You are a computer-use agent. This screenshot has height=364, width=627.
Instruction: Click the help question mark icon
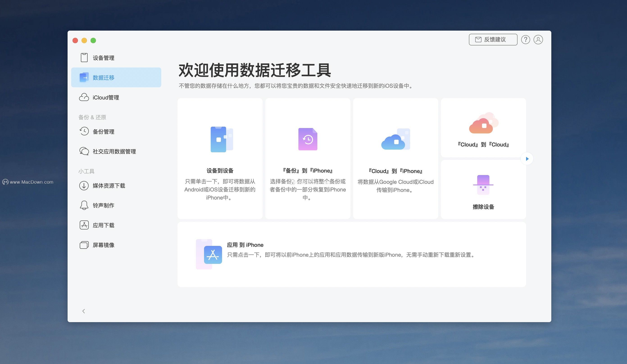click(x=525, y=40)
